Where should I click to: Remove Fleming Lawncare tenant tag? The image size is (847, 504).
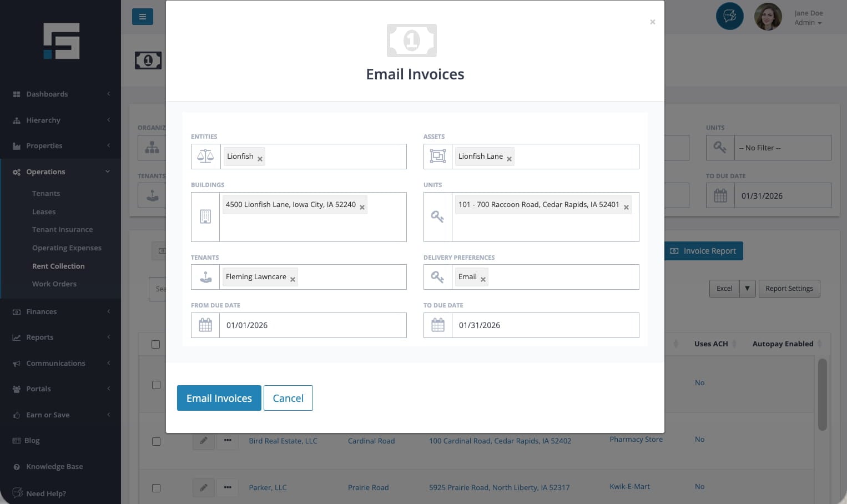(293, 279)
